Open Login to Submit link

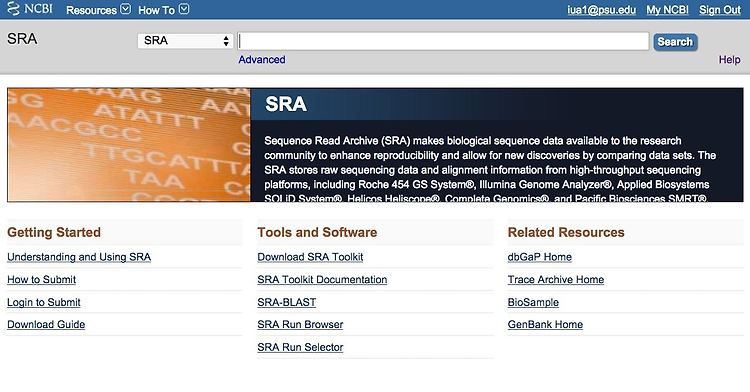point(44,302)
